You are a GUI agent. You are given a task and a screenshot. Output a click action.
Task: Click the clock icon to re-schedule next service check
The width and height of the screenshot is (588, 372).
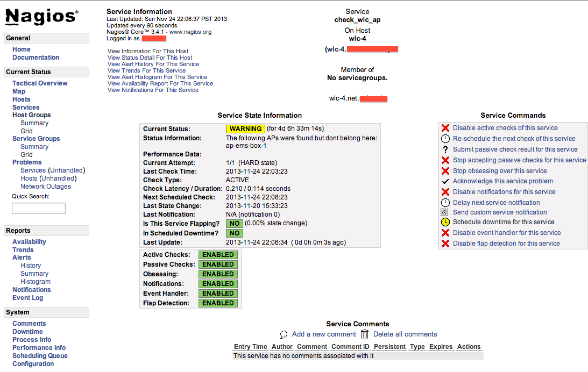pyautogui.click(x=444, y=138)
